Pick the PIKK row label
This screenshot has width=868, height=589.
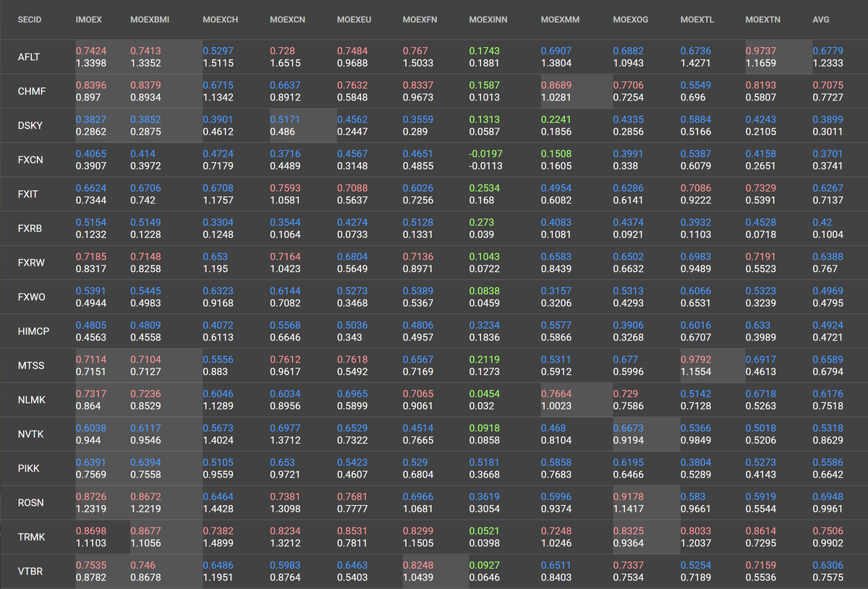coord(29,468)
